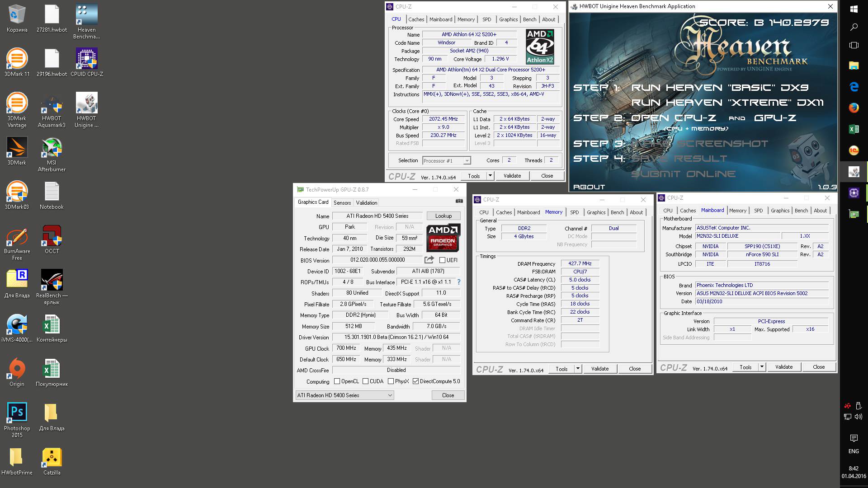
Task: Click ABOUT in the HWBOT Heaven app
Action: pyautogui.click(x=589, y=187)
